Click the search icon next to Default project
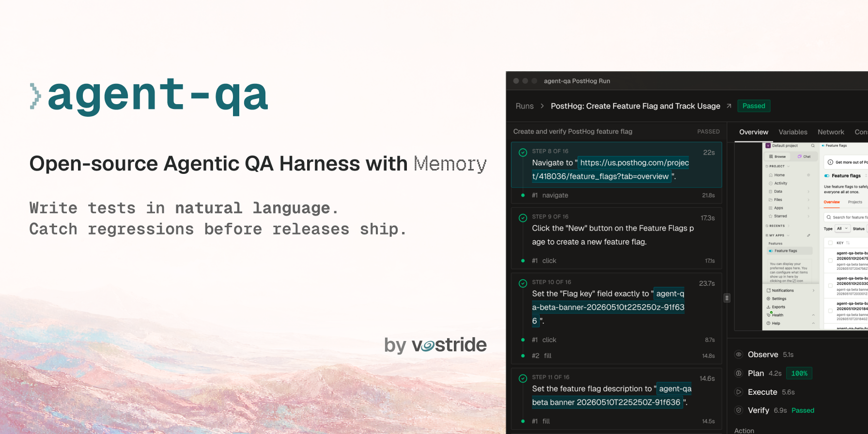The image size is (868, 434). (813, 145)
